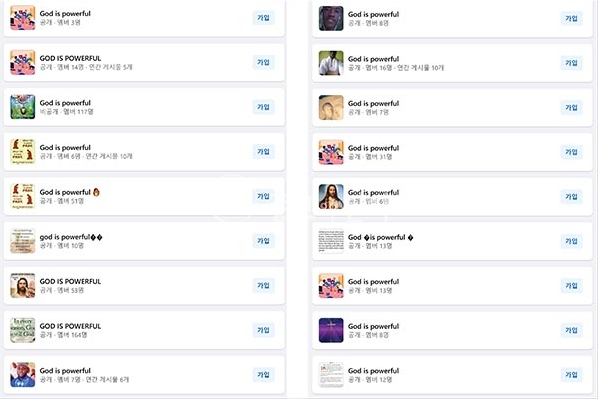This screenshot has width=598, height=399.
Task: Join the group with 31 members
Action: [571, 152]
